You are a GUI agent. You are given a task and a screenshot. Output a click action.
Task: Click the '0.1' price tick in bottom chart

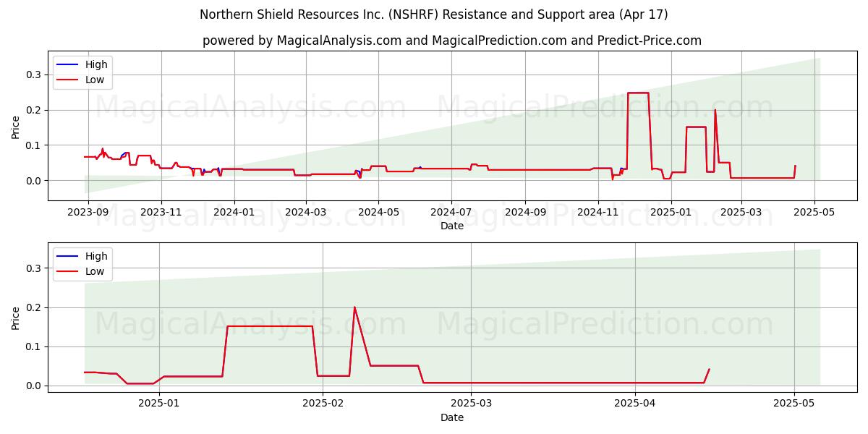tap(35, 346)
